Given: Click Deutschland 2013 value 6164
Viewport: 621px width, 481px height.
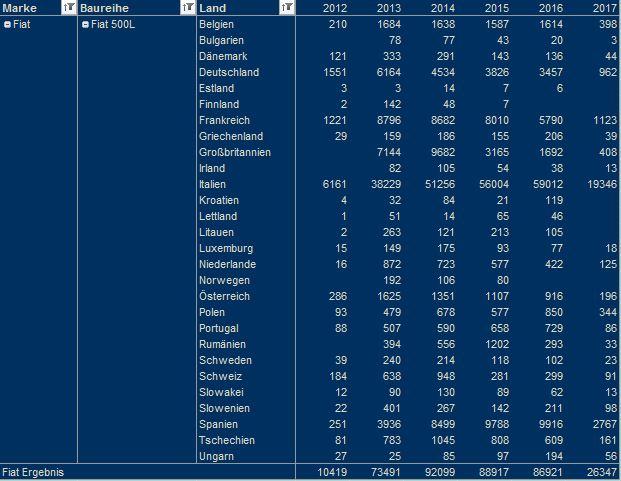Looking at the screenshot, I should tap(389, 72).
